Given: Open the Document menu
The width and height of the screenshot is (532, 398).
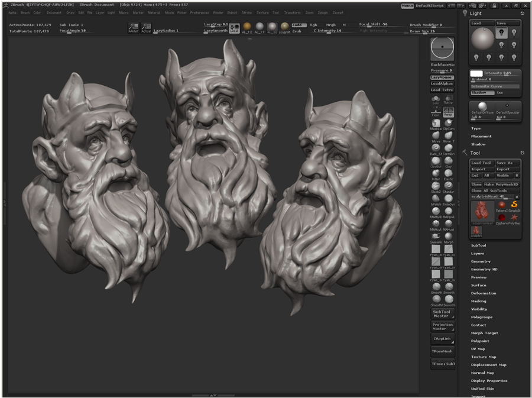Looking at the screenshot, I should pyautogui.click(x=54, y=12).
